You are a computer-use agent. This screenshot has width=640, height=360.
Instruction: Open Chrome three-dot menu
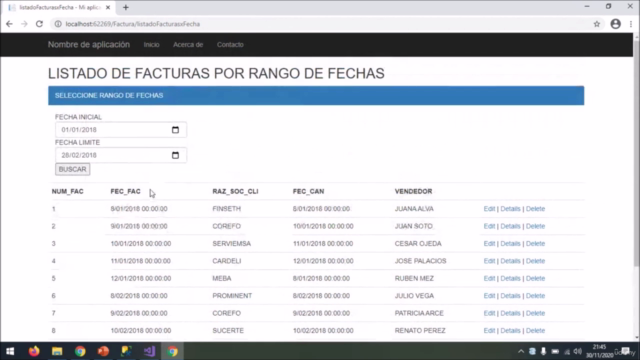[x=631, y=24]
